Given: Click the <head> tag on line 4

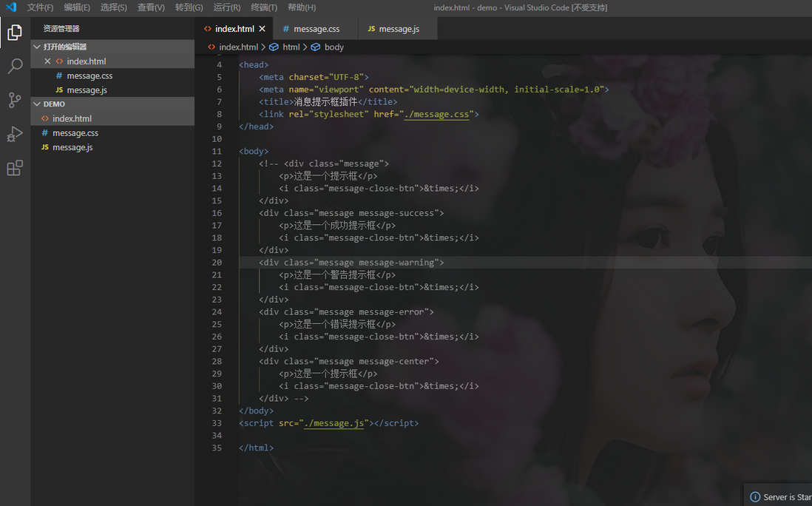Looking at the screenshot, I should click(254, 65).
